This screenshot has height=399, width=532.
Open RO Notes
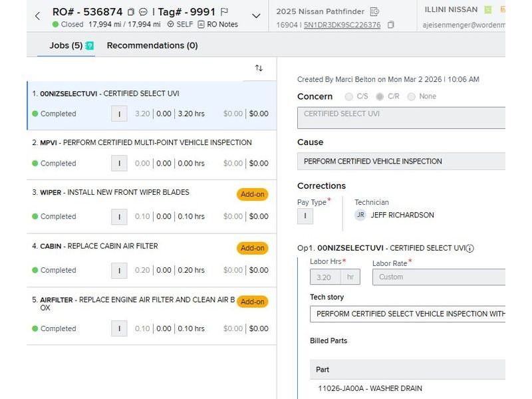tap(218, 25)
